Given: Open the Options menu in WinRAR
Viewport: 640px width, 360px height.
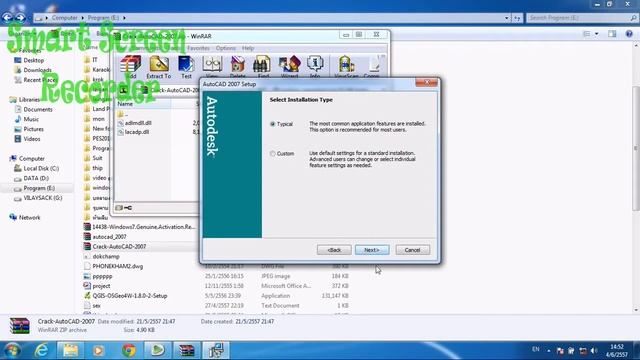Looking at the screenshot, I should [226, 48].
